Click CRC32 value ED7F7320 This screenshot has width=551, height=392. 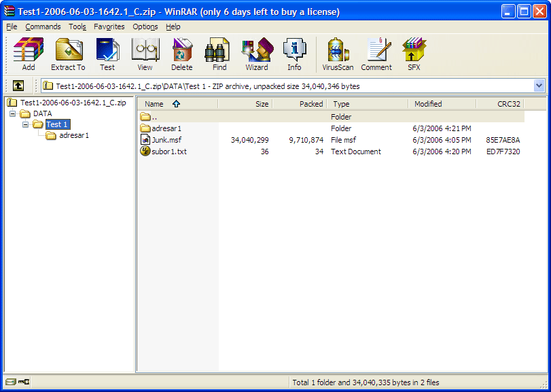tap(503, 152)
